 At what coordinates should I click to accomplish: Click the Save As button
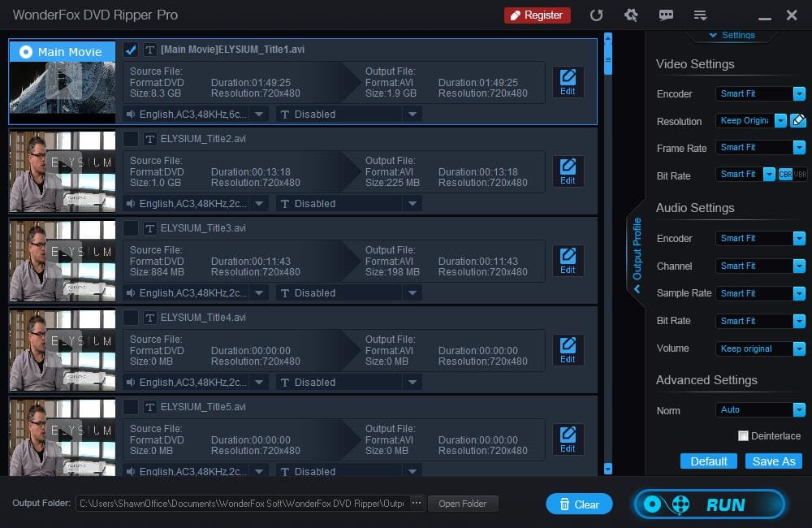774,461
